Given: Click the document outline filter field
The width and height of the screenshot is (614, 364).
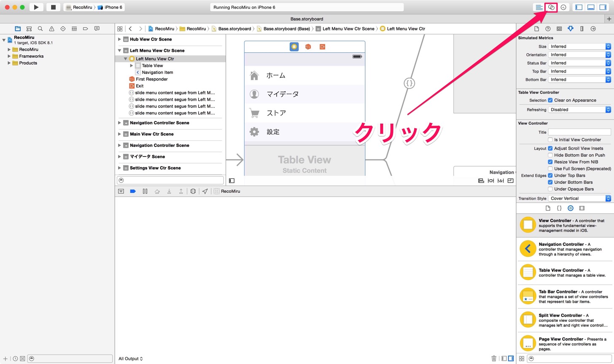Looking at the screenshot, I should point(170,180).
